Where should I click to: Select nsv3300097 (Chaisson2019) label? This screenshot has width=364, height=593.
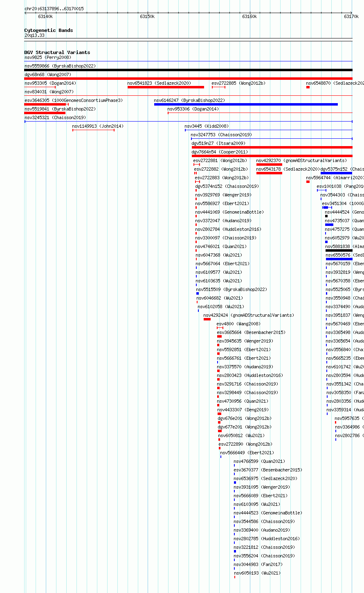(x=226, y=238)
